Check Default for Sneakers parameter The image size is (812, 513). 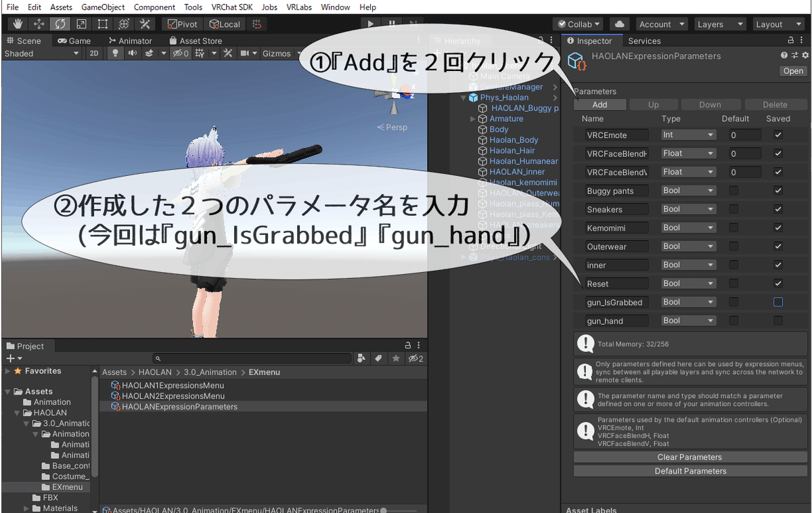pos(734,209)
